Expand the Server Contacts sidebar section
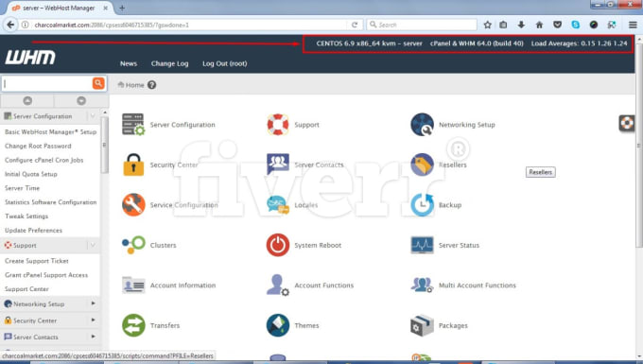 [x=93, y=337]
